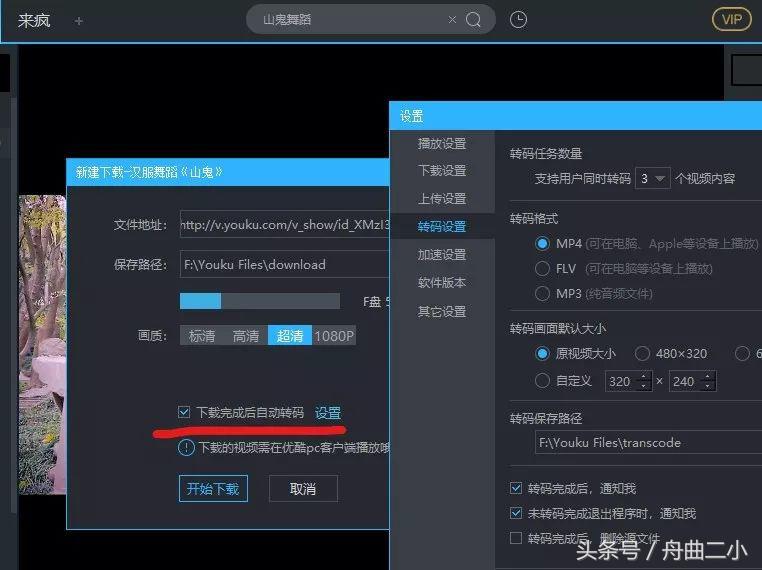Image resolution: width=762 pixels, height=570 pixels.
Task: Select 1080P video quality
Action: tap(334, 335)
